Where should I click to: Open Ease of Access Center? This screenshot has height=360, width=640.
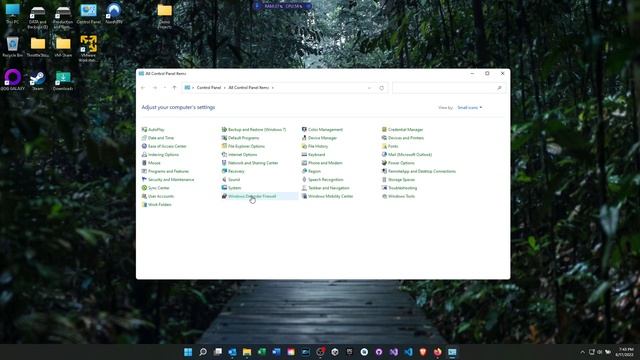[164, 146]
